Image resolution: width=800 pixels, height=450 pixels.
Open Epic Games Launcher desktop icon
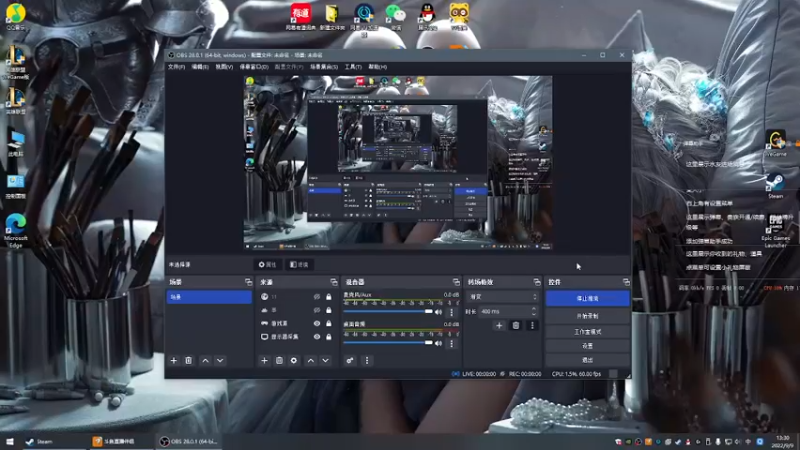[776, 231]
